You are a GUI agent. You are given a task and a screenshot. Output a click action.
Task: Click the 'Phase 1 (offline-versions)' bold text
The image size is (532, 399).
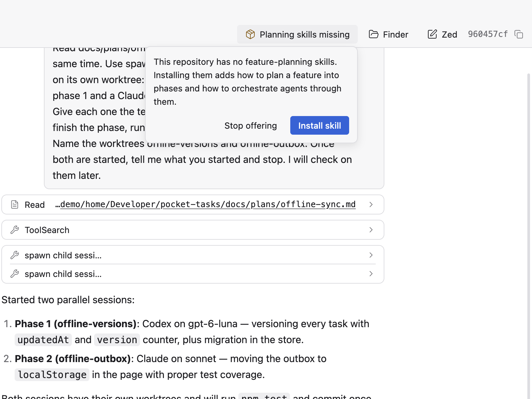click(76, 324)
